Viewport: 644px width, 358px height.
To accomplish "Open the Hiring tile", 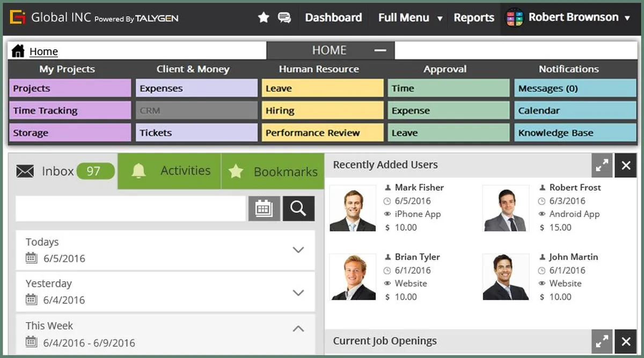I will coord(323,111).
